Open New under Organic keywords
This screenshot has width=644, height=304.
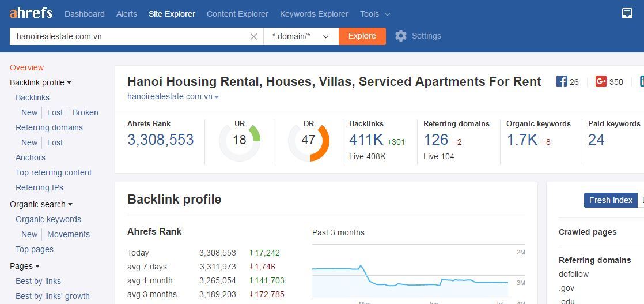pyautogui.click(x=29, y=234)
